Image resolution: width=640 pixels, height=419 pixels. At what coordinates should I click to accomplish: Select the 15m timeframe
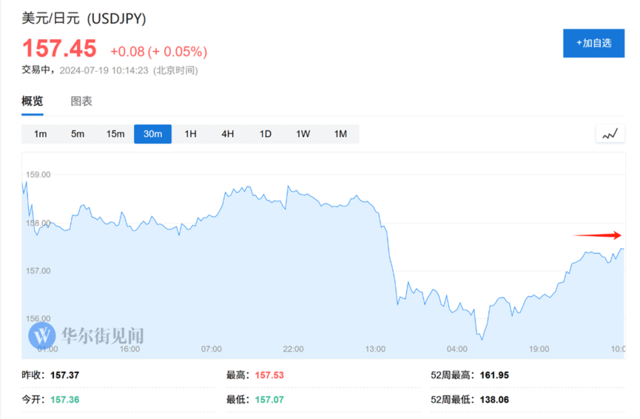click(x=116, y=134)
